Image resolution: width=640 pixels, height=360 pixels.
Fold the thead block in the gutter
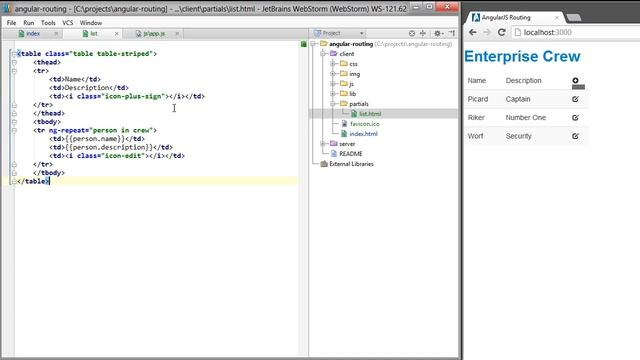(x=14, y=62)
